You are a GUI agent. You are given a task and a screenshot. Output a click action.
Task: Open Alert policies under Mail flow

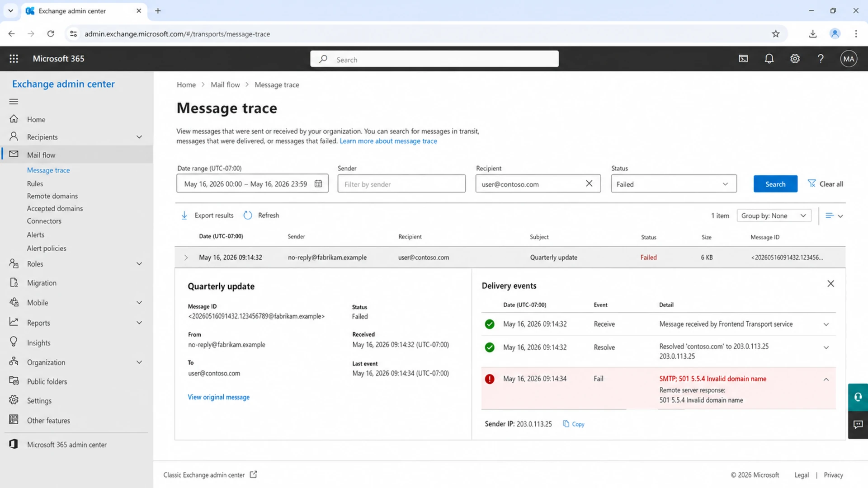[x=47, y=249]
